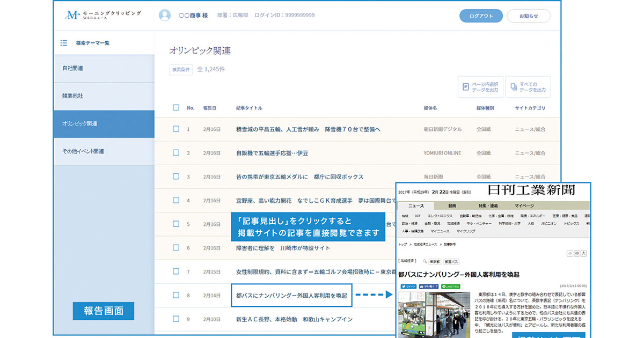Click the 媒体名 column header

[430, 108]
